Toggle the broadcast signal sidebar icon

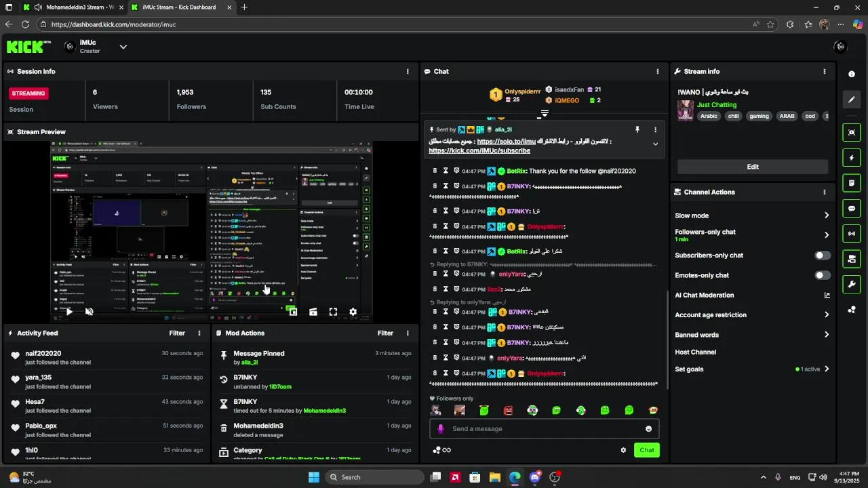852,234
